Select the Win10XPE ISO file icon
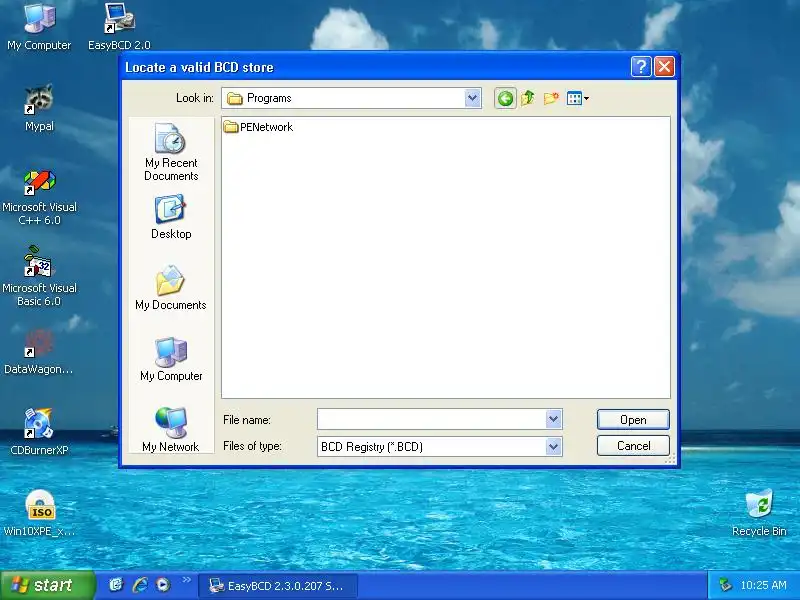800x600 pixels. (40, 513)
